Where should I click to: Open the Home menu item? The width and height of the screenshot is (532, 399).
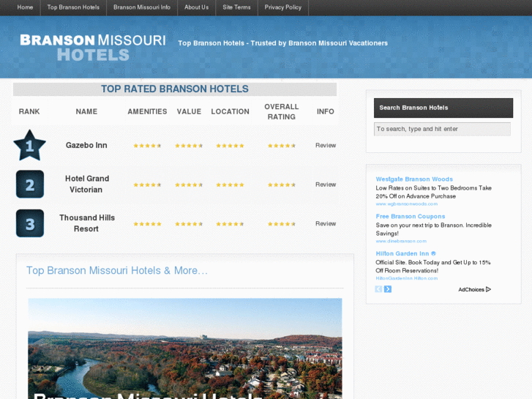pos(25,7)
